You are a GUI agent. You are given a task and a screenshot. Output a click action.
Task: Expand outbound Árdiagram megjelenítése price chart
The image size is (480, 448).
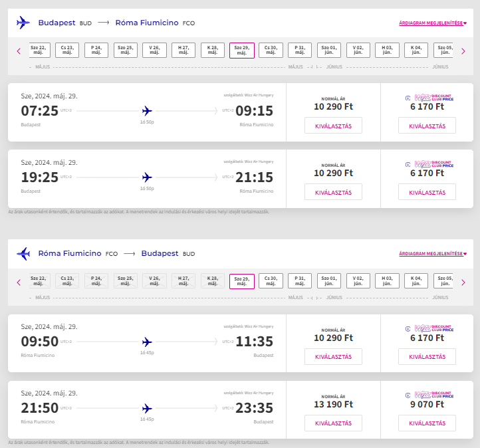(433, 23)
